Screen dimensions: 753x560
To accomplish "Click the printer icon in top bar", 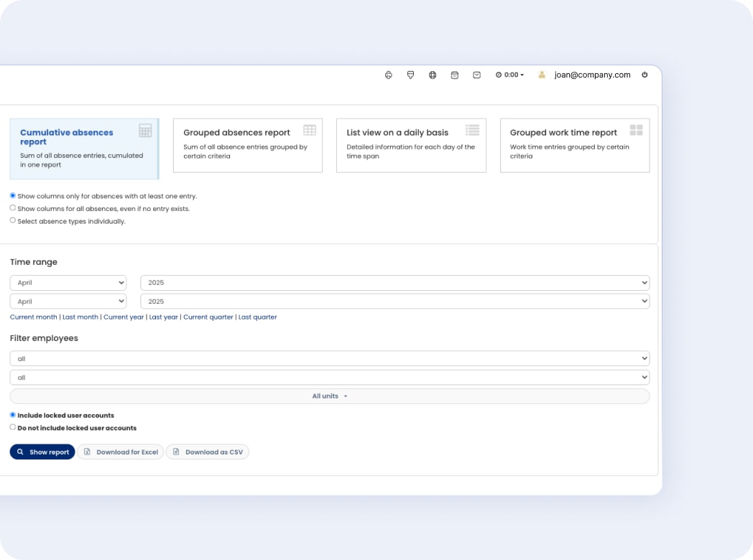I will [389, 75].
